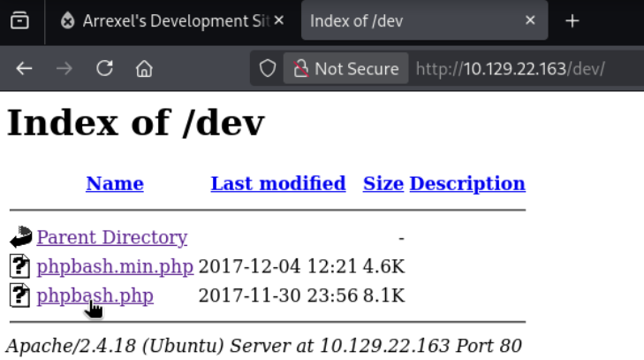Image resolution: width=644 pixels, height=360 pixels.
Task: Click the Apache server footer text
Action: (263, 346)
